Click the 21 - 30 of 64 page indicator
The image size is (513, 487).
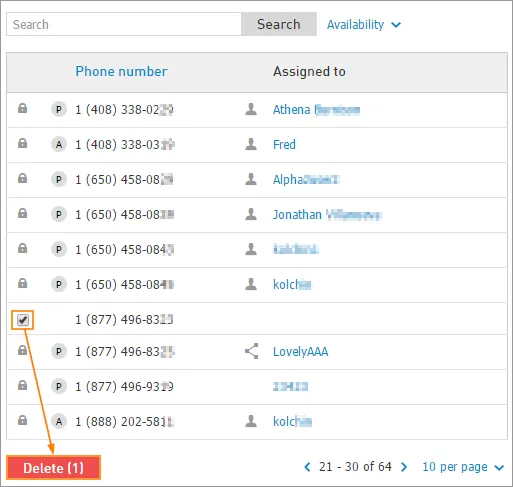tap(355, 467)
